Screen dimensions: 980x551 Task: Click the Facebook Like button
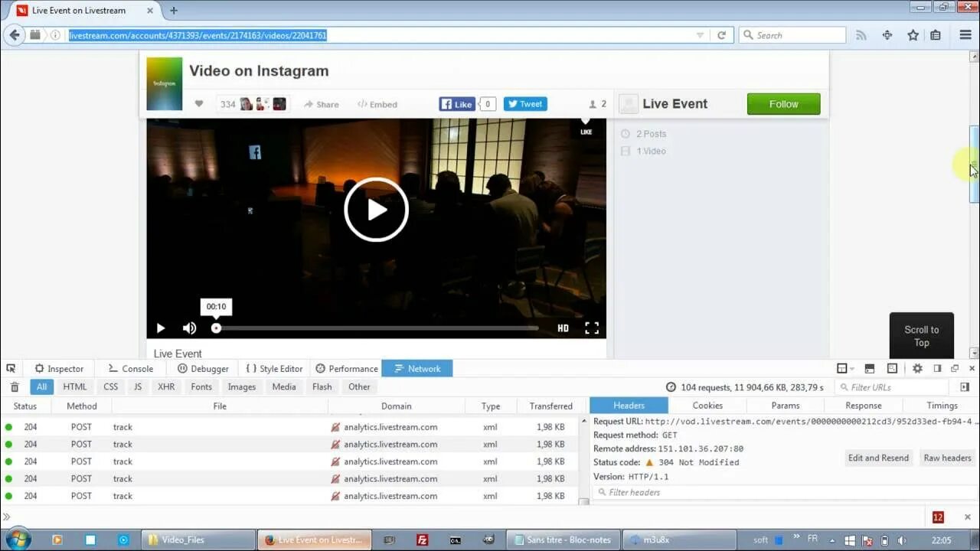coord(457,104)
